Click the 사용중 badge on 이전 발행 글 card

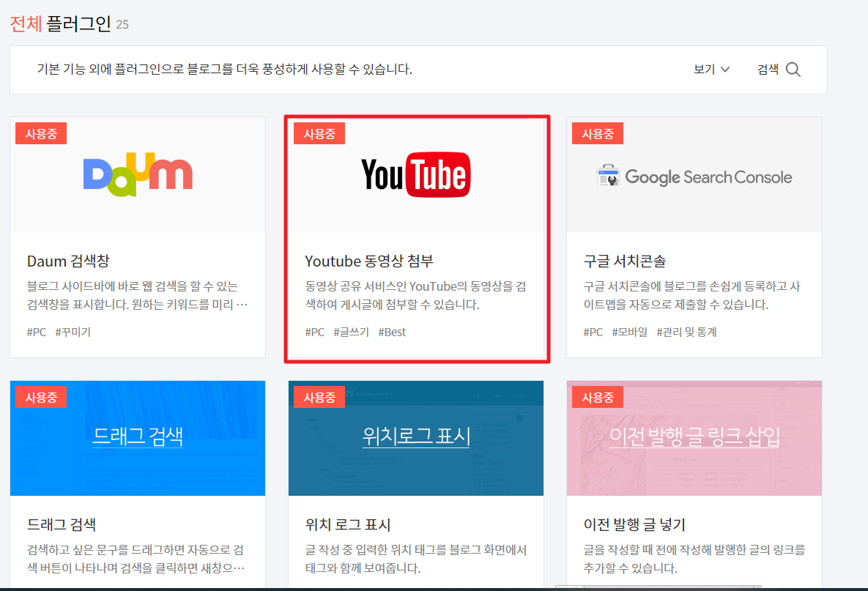click(x=597, y=397)
